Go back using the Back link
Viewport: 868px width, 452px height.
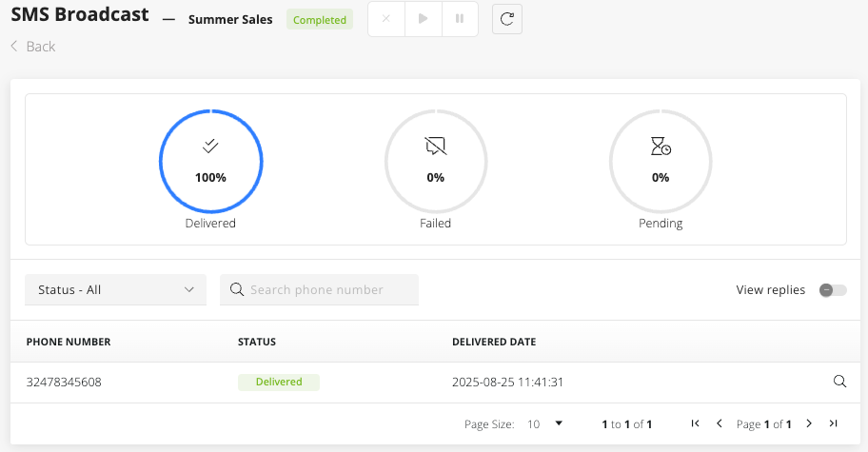coord(33,47)
